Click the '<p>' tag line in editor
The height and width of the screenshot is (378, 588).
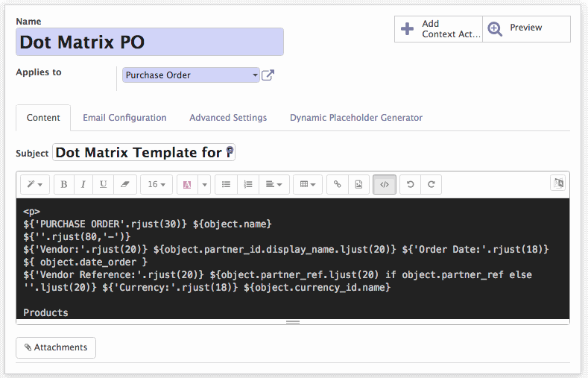(x=31, y=212)
